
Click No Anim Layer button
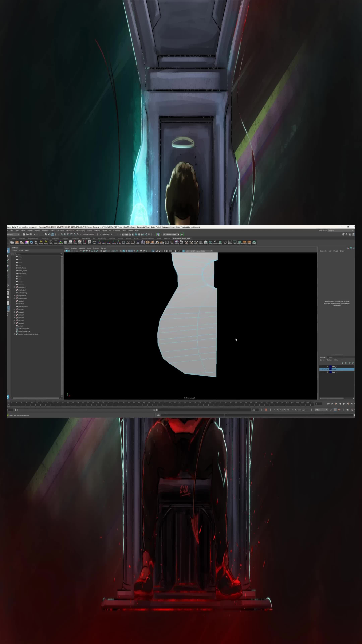click(x=300, y=410)
